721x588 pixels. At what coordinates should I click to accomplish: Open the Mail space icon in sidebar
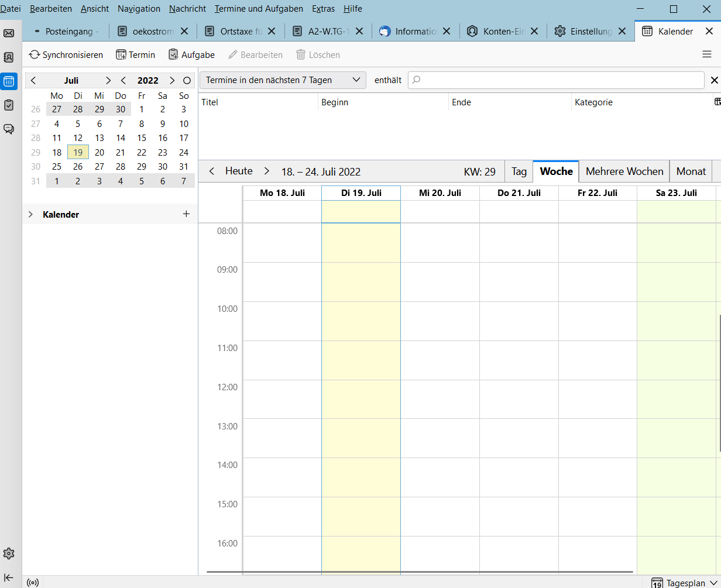tap(9, 33)
